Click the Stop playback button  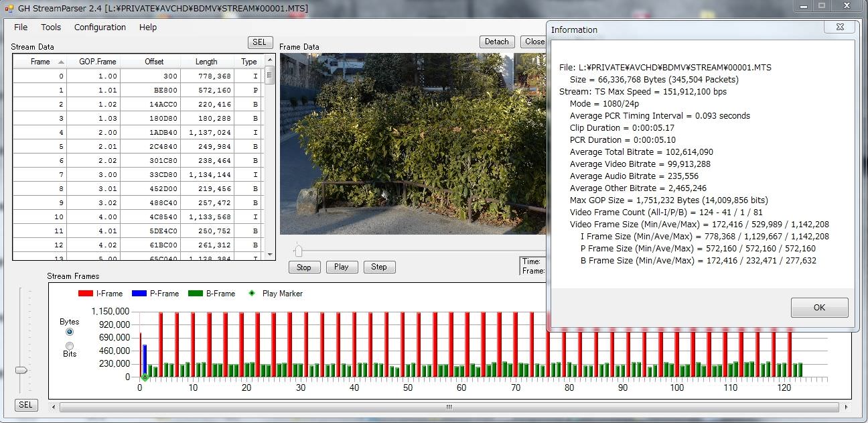304,267
